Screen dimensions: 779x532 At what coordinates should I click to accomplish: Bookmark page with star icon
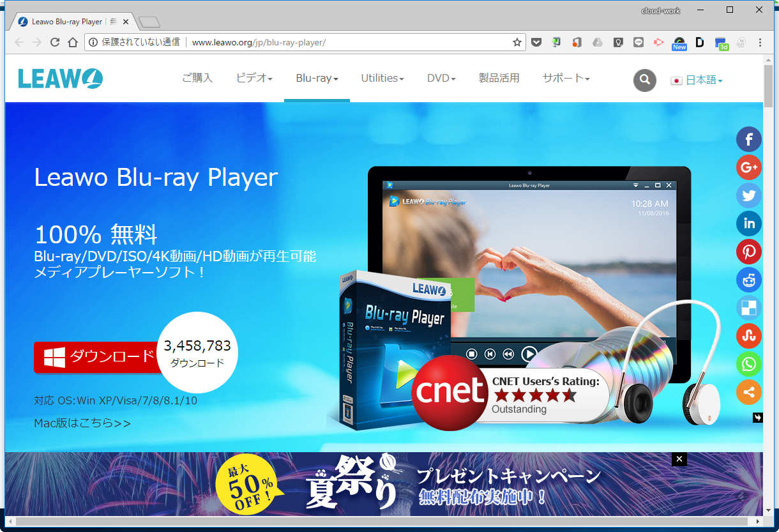[x=517, y=42]
